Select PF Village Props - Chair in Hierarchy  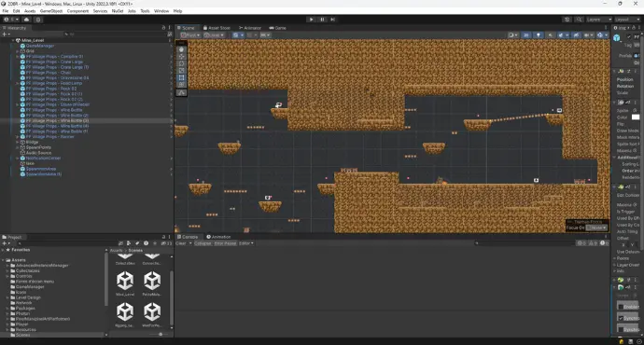49,72
